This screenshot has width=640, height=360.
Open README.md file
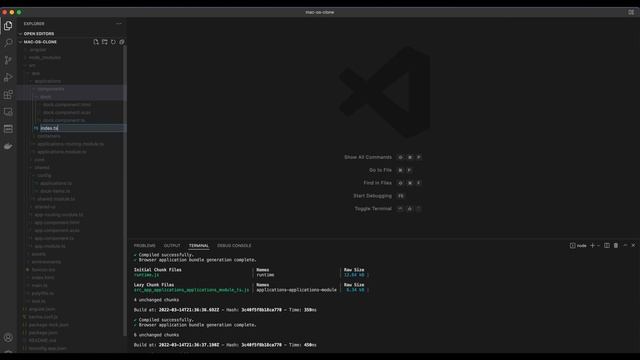pos(42,340)
